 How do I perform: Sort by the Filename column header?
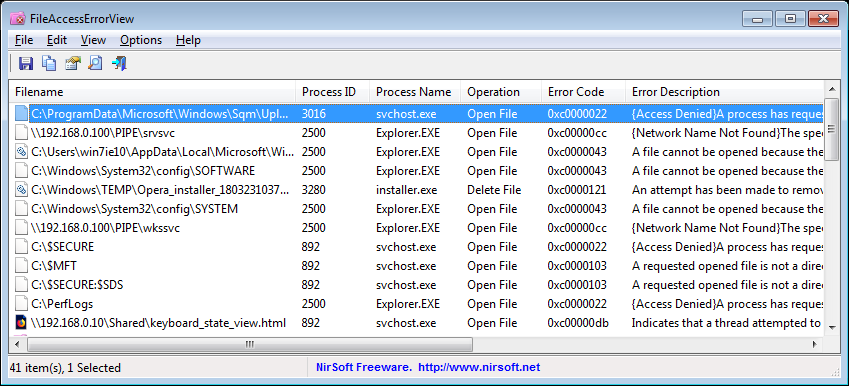(153, 92)
